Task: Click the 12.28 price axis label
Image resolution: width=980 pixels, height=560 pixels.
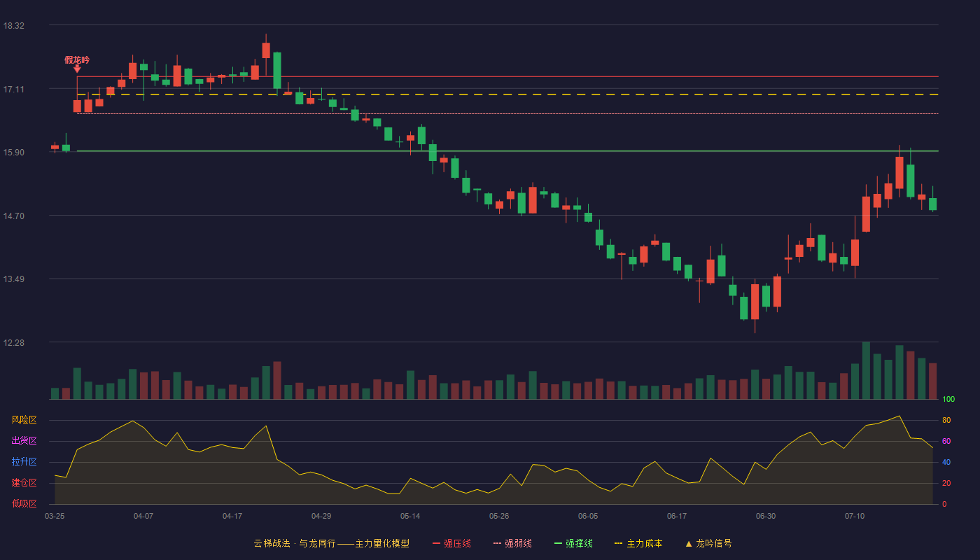Action: [14, 343]
